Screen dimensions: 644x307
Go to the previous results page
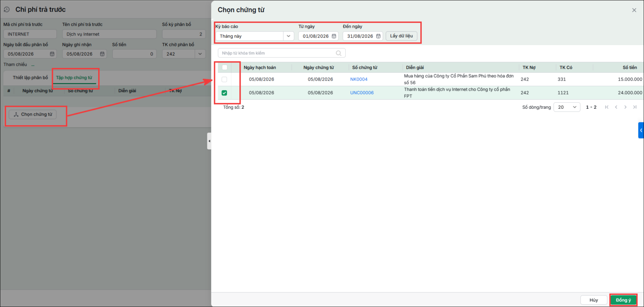pyautogui.click(x=616, y=107)
